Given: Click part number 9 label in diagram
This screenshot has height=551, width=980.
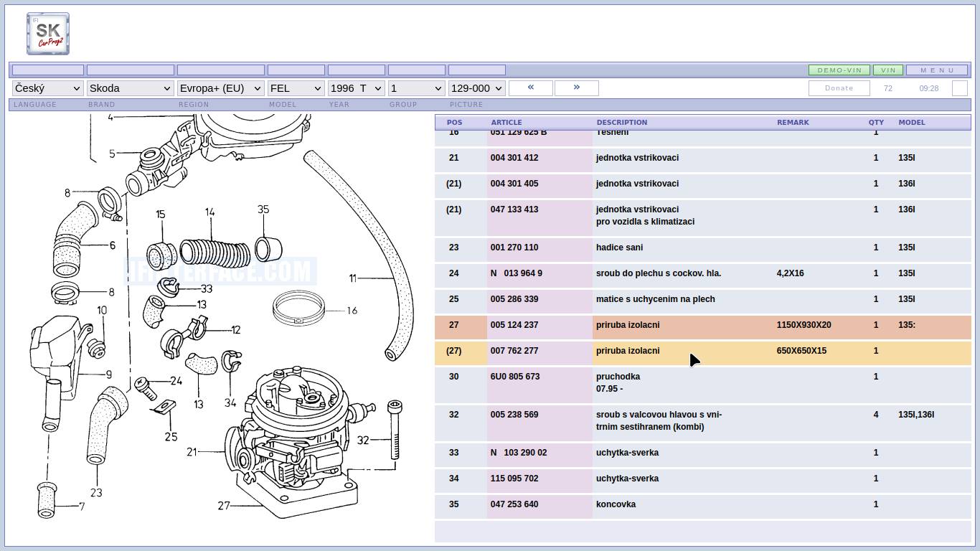Looking at the screenshot, I should (109, 374).
